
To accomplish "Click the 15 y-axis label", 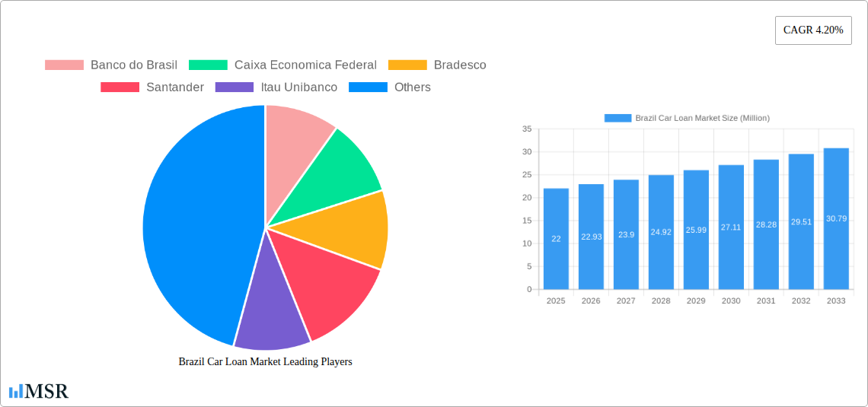I will point(527,221).
